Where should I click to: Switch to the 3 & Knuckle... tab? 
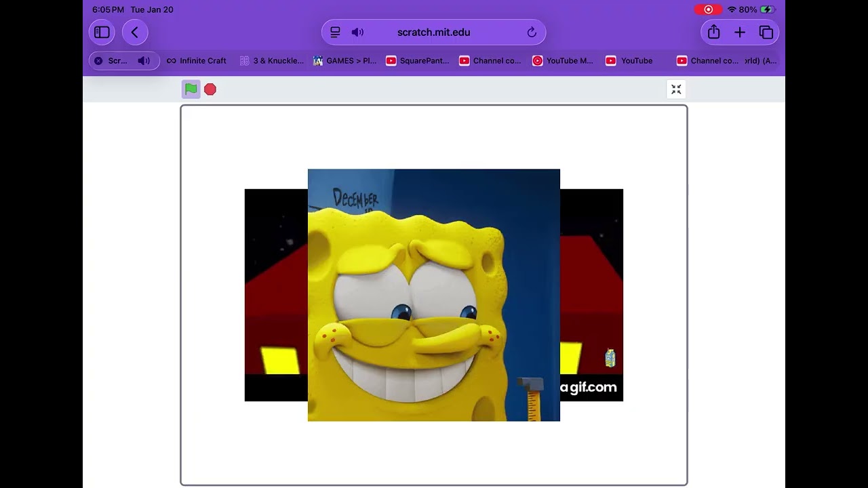[x=272, y=61]
